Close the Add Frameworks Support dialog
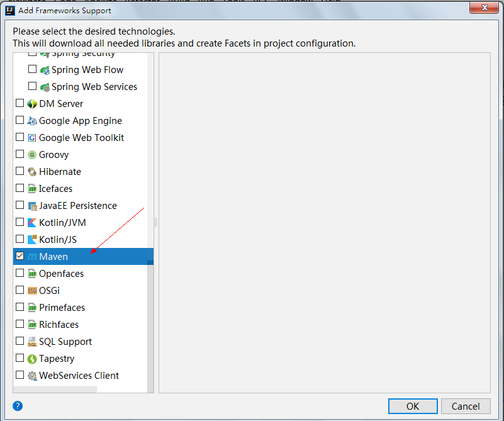 484,7
